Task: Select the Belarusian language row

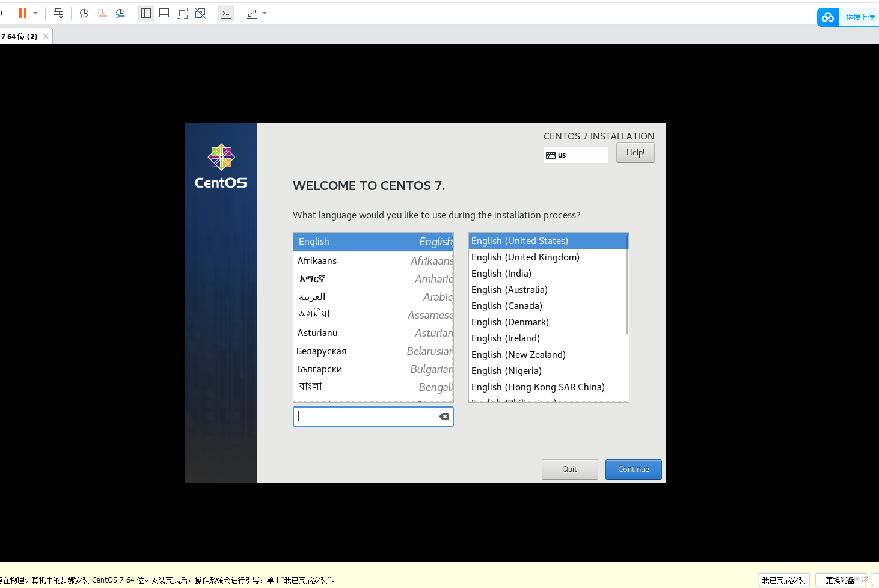Action: click(x=373, y=351)
